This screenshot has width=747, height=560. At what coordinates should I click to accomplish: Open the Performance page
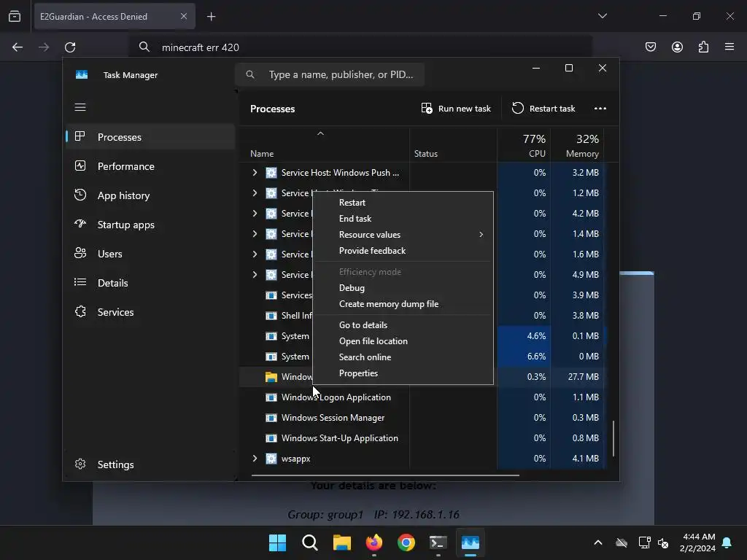click(150, 166)
